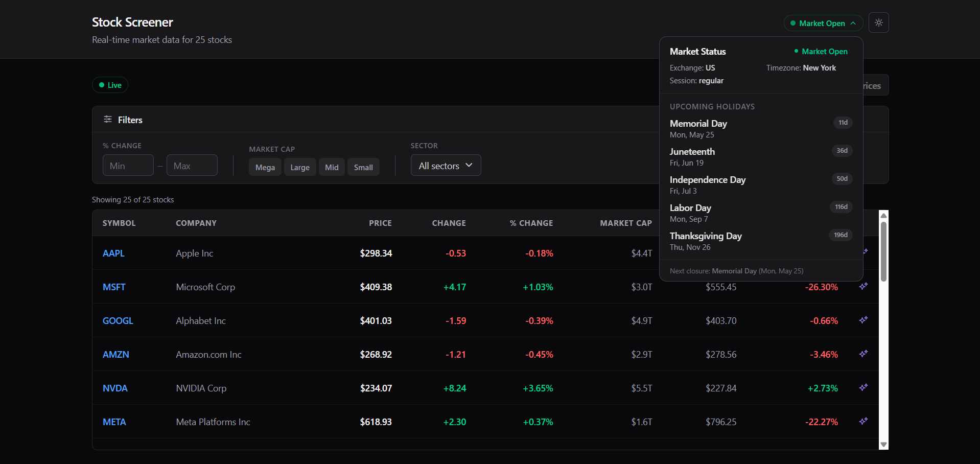Click the Meta Platforms Inc company name
The height and width of the screenshot is (464, 980).
213,422
